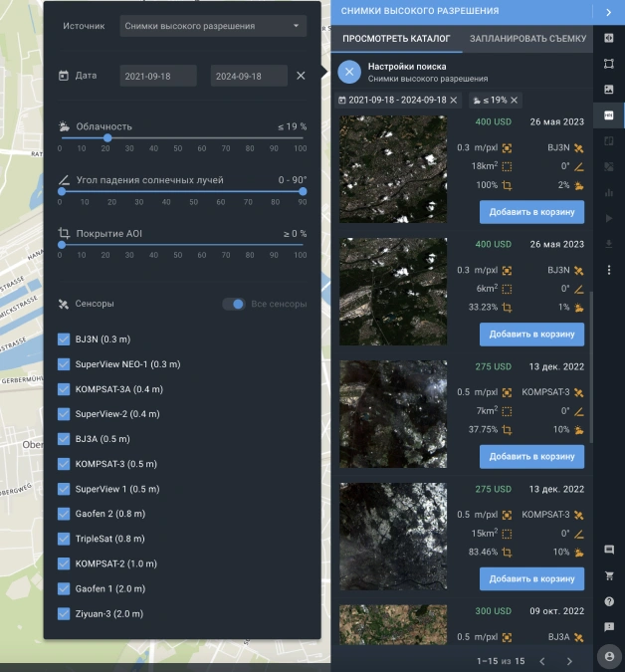Clear the date range with X icon

[x=301, y=76]
